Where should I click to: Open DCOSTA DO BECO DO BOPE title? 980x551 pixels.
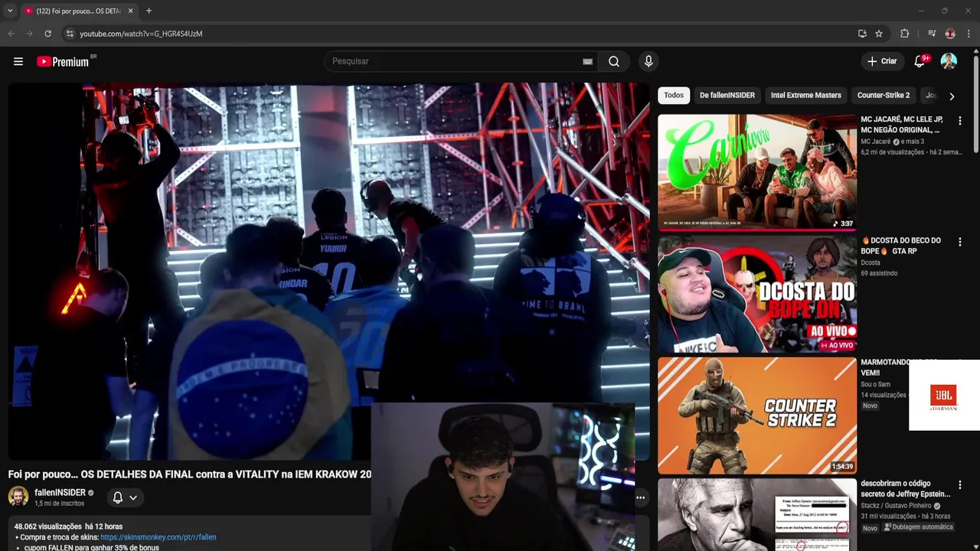click(901, 246)
